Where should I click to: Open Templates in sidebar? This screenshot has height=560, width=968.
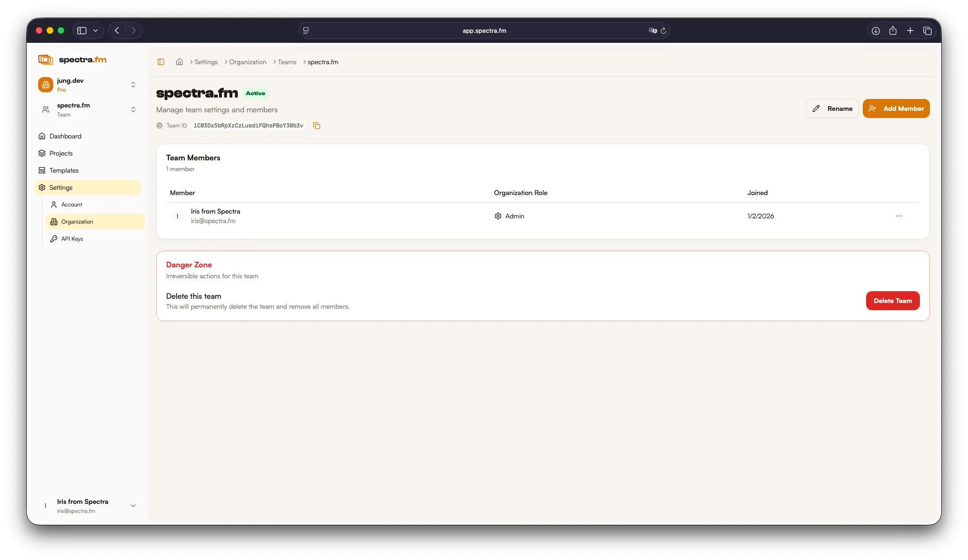(64, 170)
